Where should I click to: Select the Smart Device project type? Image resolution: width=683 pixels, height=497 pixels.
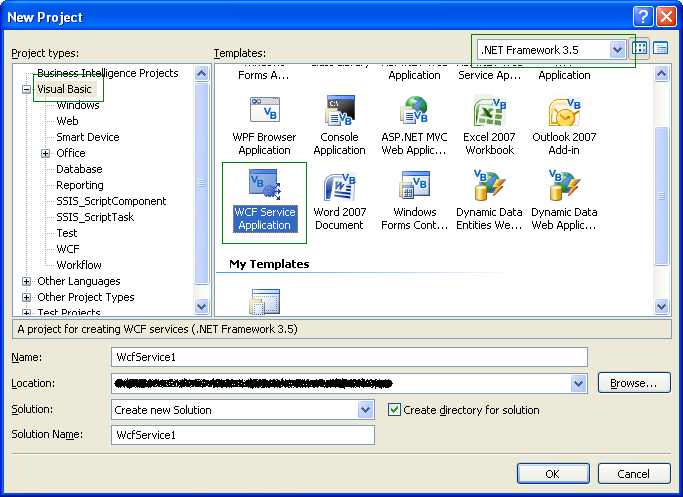(x=88, y=137)
